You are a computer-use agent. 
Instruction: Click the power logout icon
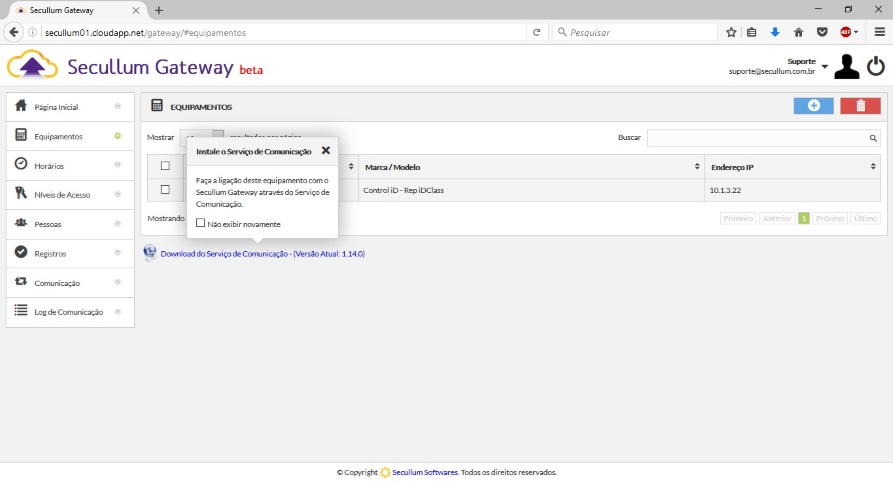tap(876, 66)
